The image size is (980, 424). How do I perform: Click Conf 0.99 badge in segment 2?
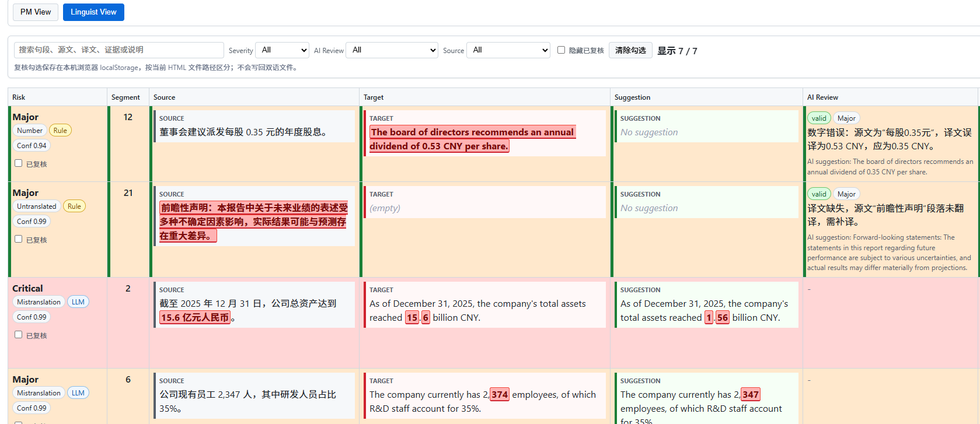tap(32, 317)
